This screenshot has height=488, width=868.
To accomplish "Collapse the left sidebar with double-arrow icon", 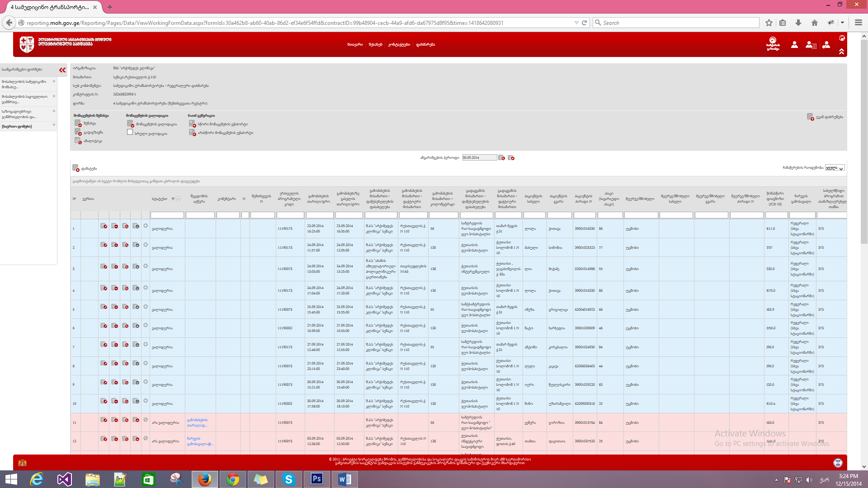I will 62,70.
